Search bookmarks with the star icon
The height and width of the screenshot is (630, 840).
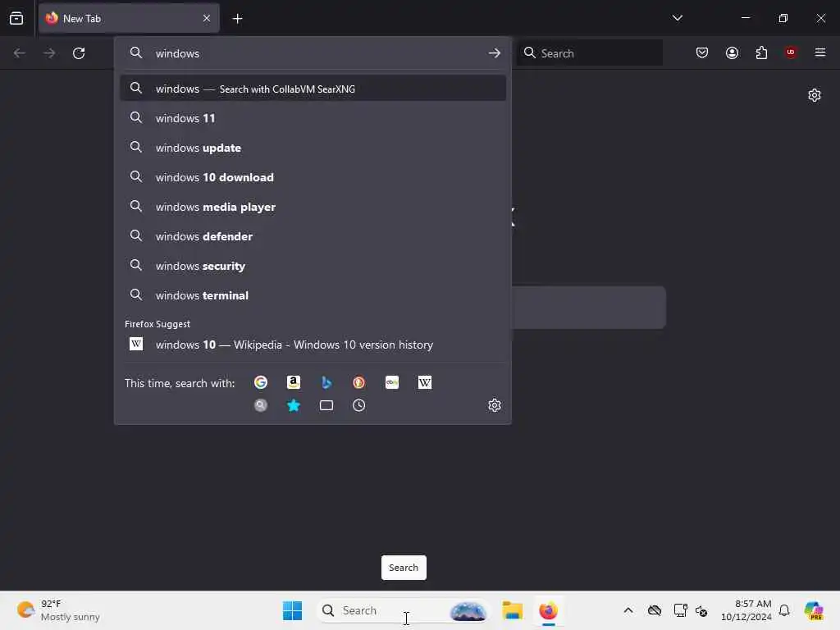coord(294,405)
